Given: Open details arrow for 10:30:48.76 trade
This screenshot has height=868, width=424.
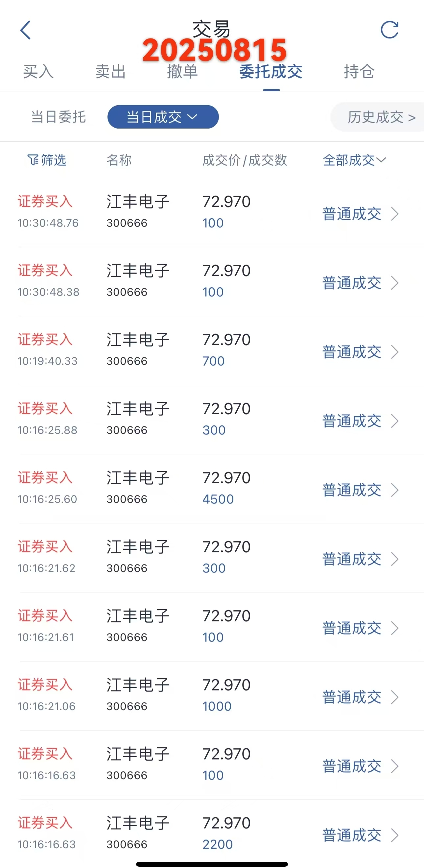Looking at the screenshot, I should point(395,214).
